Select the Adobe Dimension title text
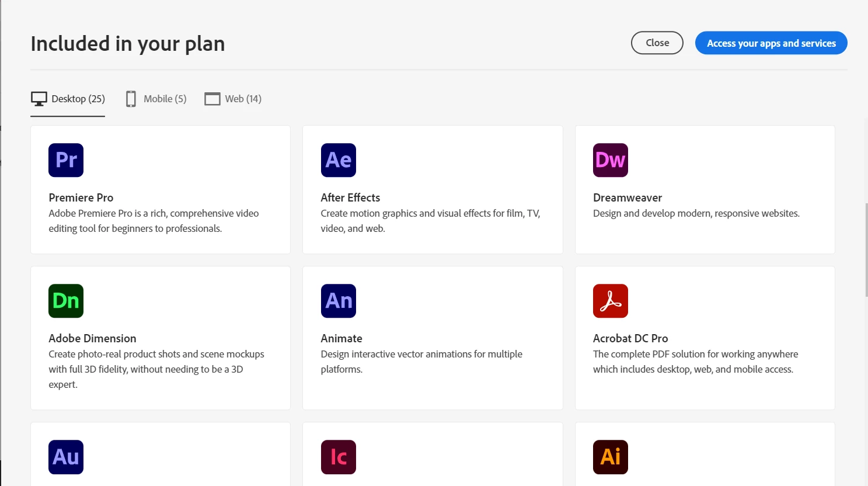Screen dimensions: 868x486 click(x=92, y=338)
